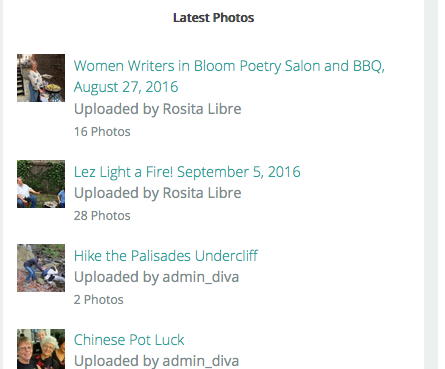Viewport: 445px width, 369px height.
Task: Select Uploaded by Rosita Libre under Lez Light
Action: click(157, 193)
